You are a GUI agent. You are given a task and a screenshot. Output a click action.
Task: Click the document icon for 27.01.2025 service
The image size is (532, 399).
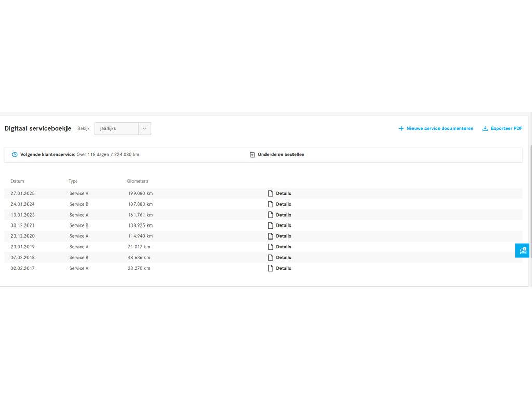[270, 193]
